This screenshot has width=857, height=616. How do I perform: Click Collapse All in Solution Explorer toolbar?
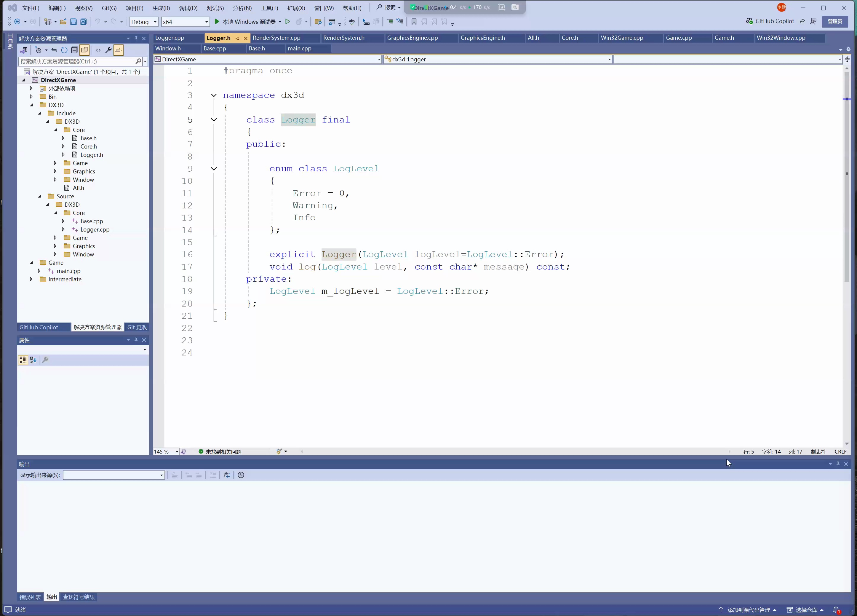(74, 50)
